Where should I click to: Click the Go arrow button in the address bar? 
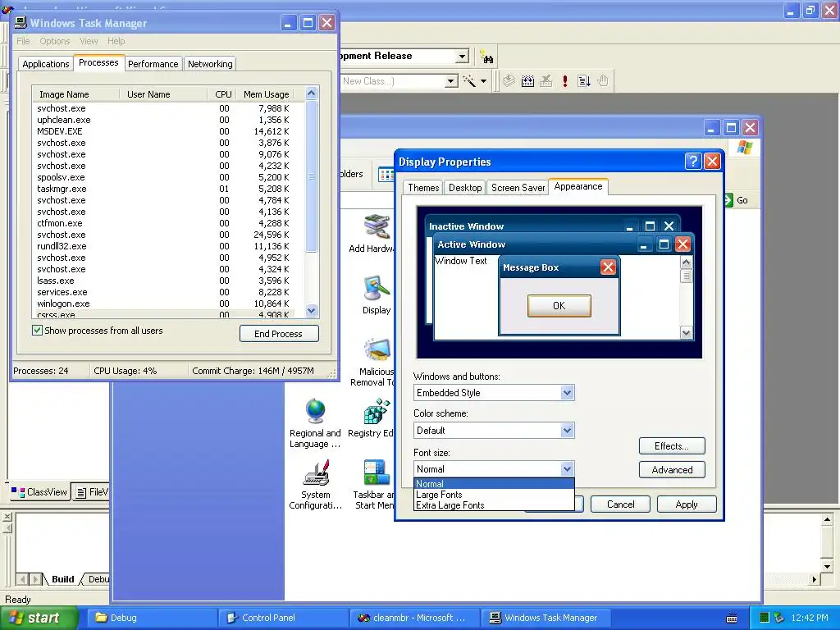coord(728,200)
